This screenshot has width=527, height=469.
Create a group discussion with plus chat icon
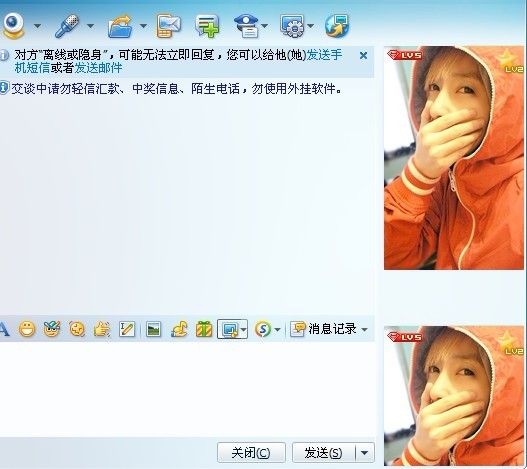207,26
